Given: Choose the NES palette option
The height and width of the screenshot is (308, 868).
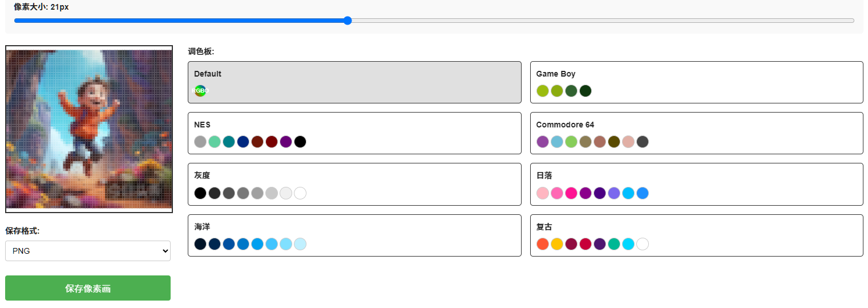Looking at the screenshot, I should coord(354,133).
